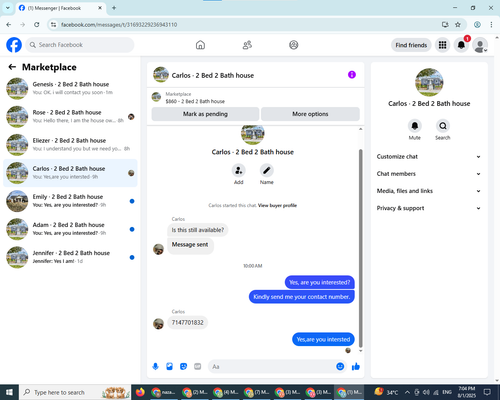Choose a GIF with the GIF icon

(198, 367)
